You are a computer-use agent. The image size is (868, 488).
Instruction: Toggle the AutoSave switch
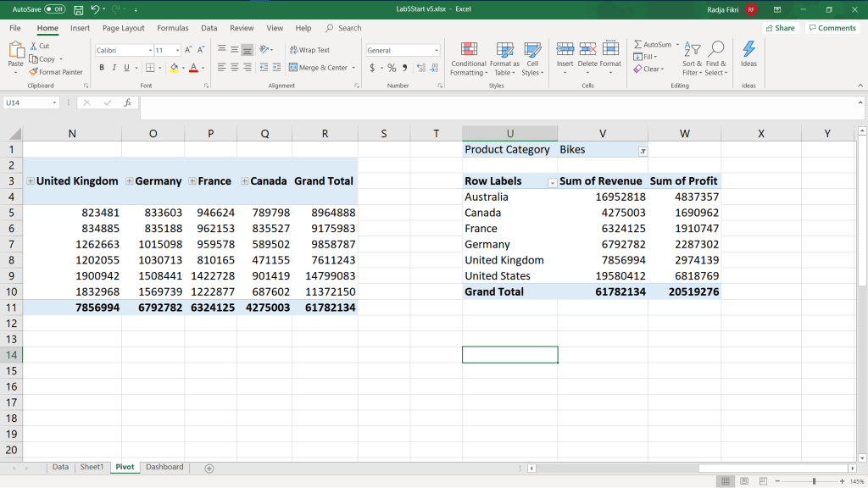click(x=54, y=9)
